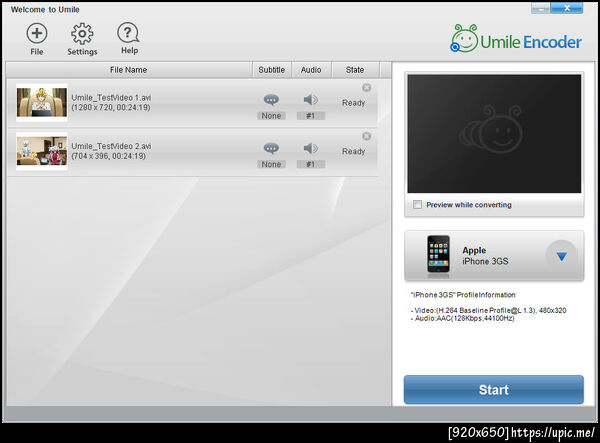The image size is (600, 443).
Task: Expand the device profile dropdown arrow
Action: pos(561,256)
